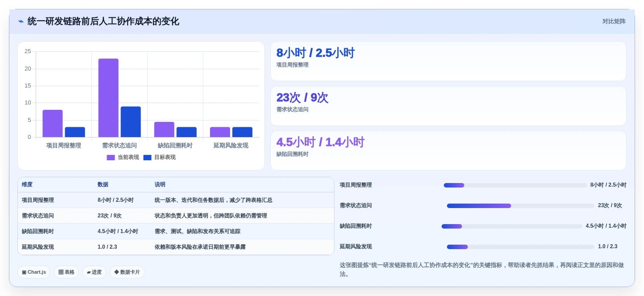Click the 项目周报整理 label in the progress list

pyautogui.click(x=356, y=185)
